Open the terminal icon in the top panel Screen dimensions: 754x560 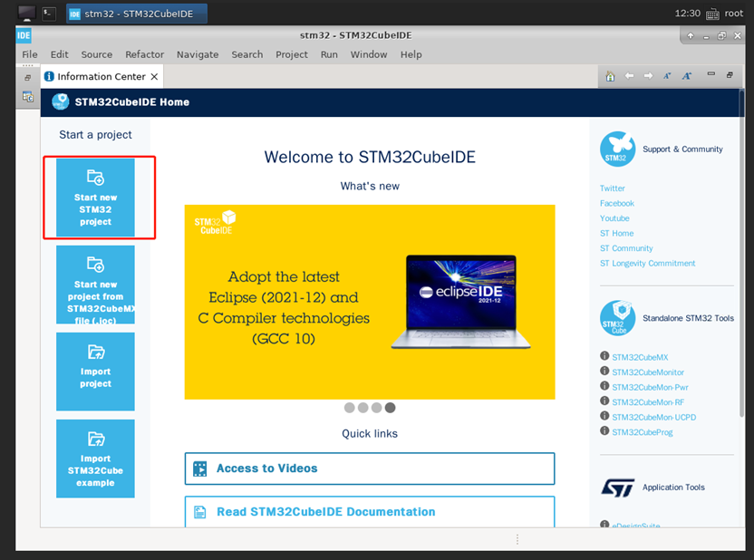[x=49, y=13]
